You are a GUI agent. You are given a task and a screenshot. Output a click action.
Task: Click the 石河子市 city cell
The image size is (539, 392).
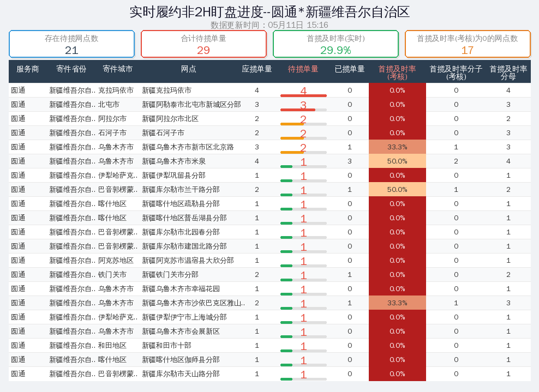[112, 133]
